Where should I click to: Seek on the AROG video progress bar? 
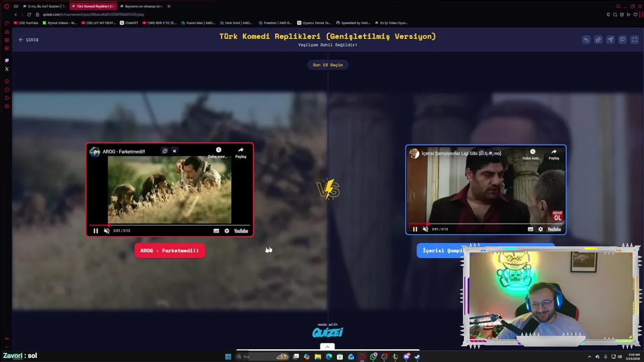point(170,225)
